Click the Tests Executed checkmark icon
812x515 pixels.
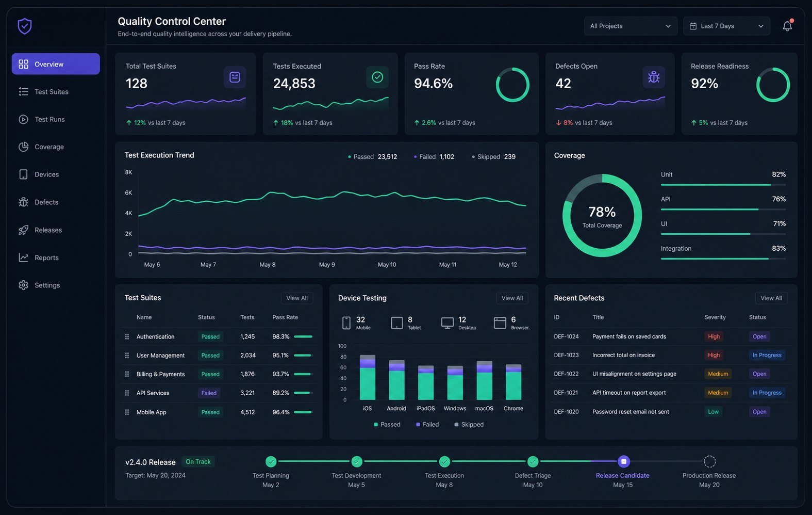point(377,77)
